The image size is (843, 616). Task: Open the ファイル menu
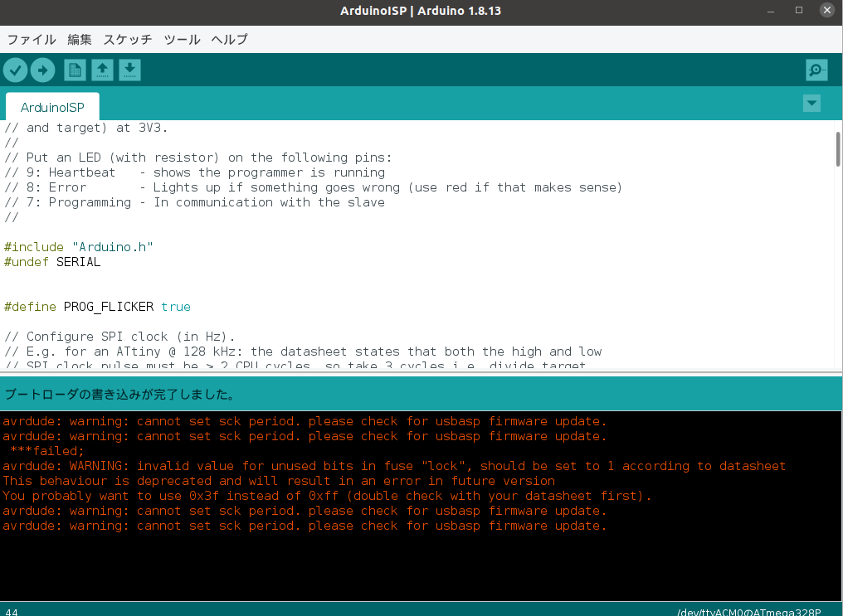pyautogui.click(x=32, y=40)
